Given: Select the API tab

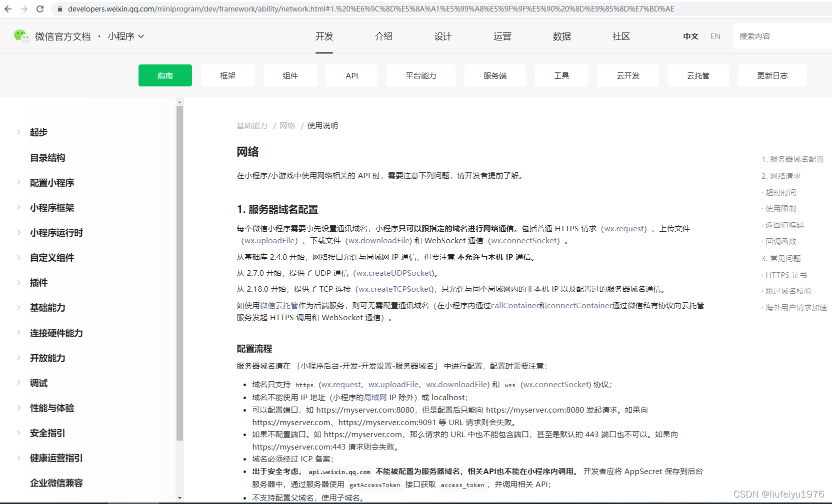Looking at the screenshot, I should tap(352, 75).
